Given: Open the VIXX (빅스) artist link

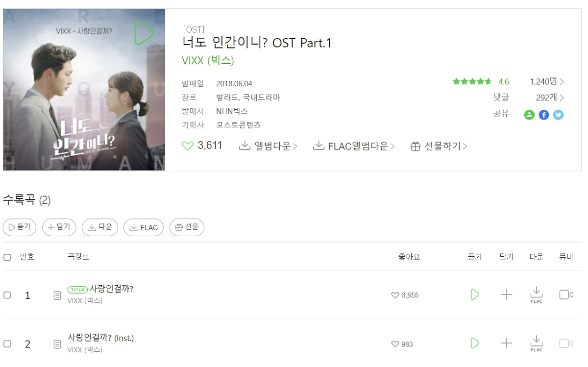Looking at the screenshot, I should [x=208, y=61].
